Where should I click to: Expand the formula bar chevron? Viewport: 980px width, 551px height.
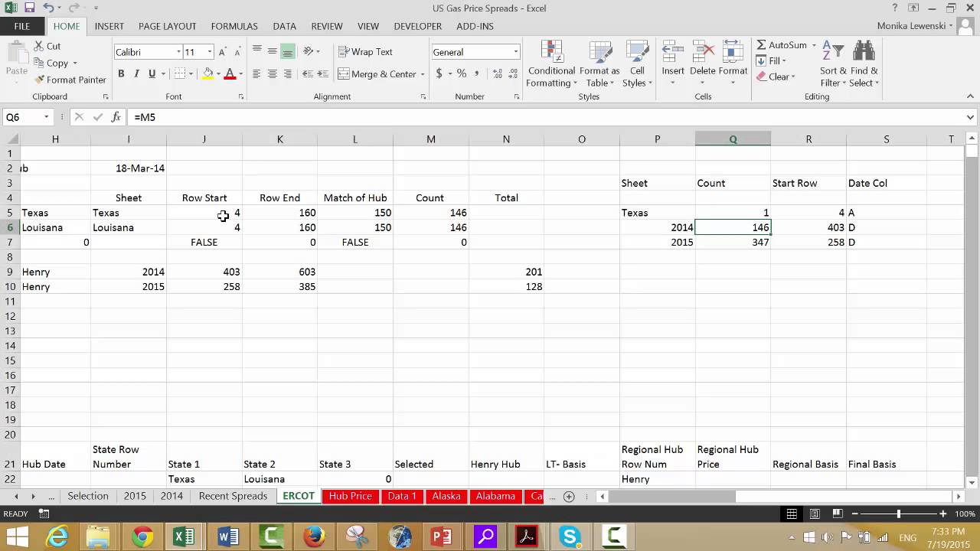[970, 117]
